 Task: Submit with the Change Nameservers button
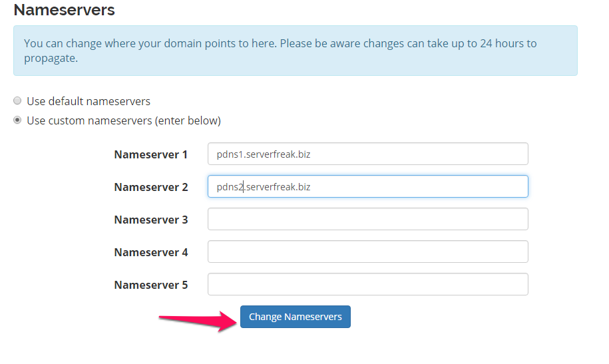(295, 317)
